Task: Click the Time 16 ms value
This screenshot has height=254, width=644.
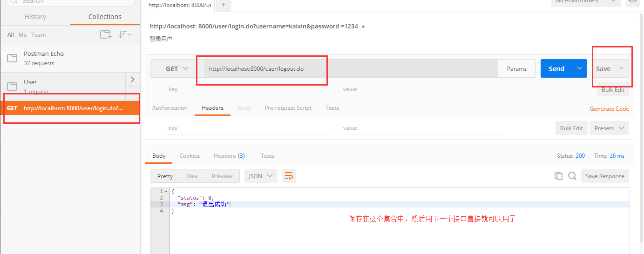Action: pos(617,155)
